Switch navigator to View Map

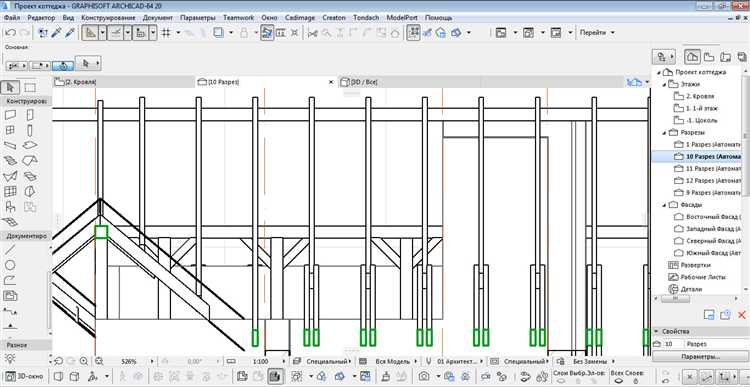point(709,57)
